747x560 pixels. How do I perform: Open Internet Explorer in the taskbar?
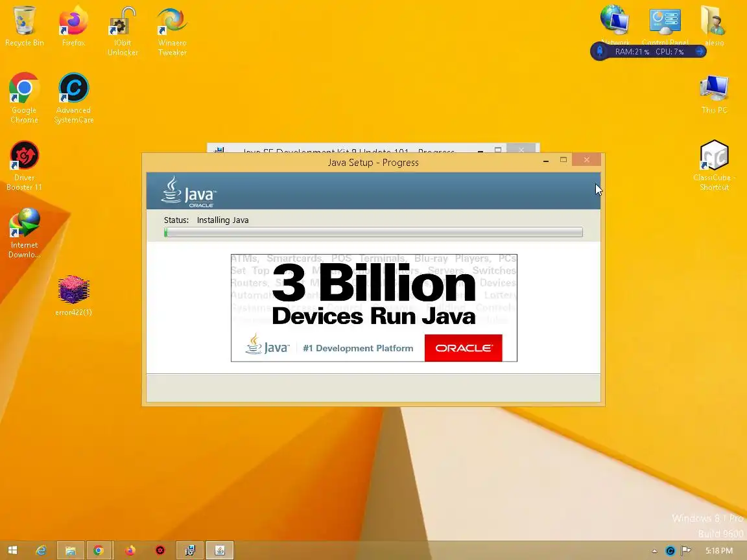(41, 550)
